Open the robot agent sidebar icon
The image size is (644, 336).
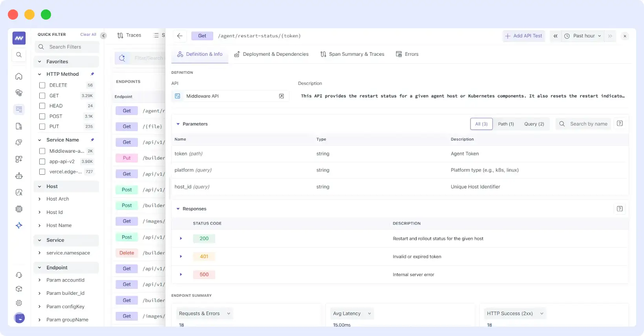(x=19, y=176)
